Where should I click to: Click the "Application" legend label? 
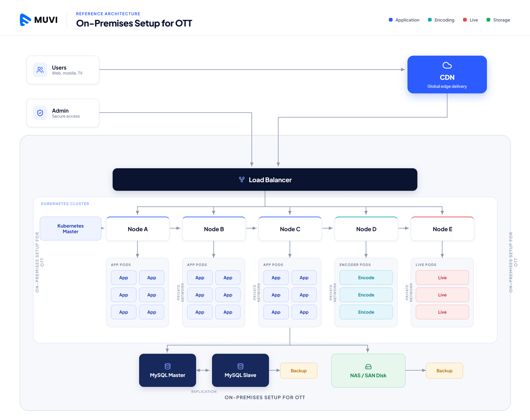[x=407, y=20]
